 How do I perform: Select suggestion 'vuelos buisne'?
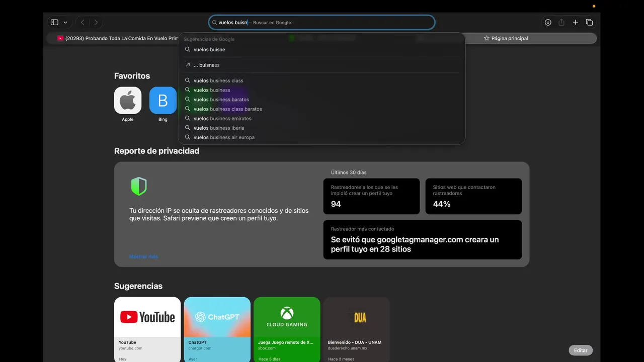pyautogui.click(x=321, y=49)
